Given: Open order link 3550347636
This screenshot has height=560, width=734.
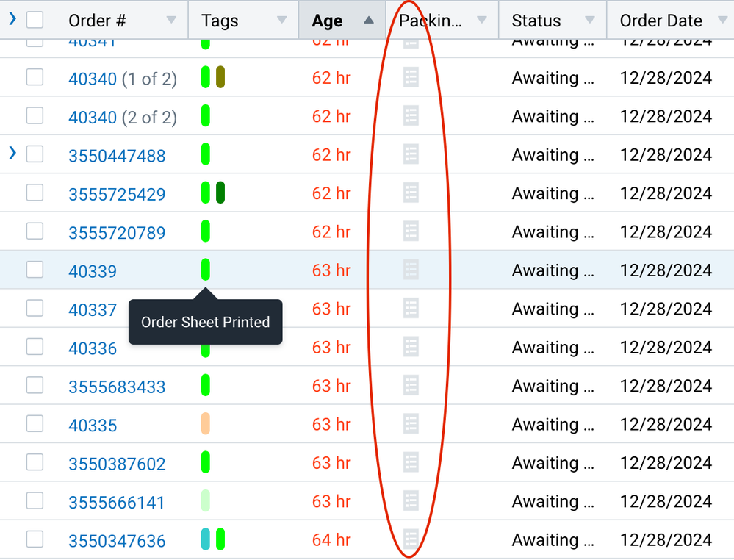Looking at the screenshot, I should [x=117, y=542].
